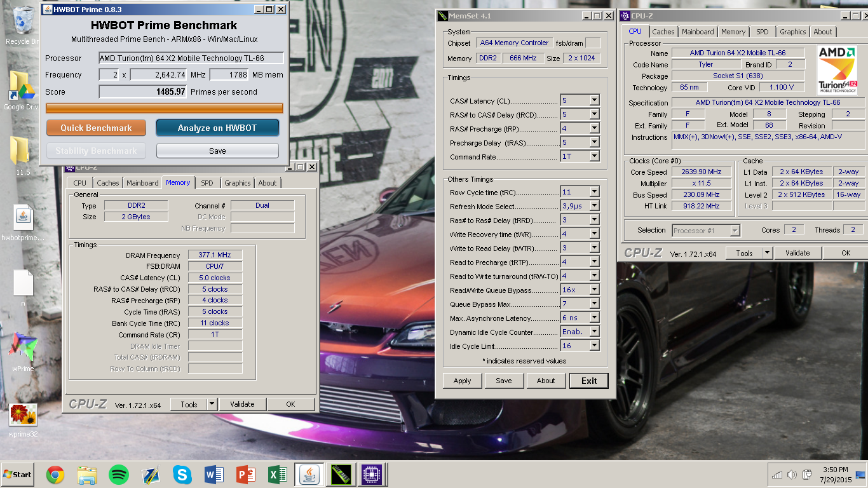Open Spotify from taskbar
The image size is (868, 488).
119,475
